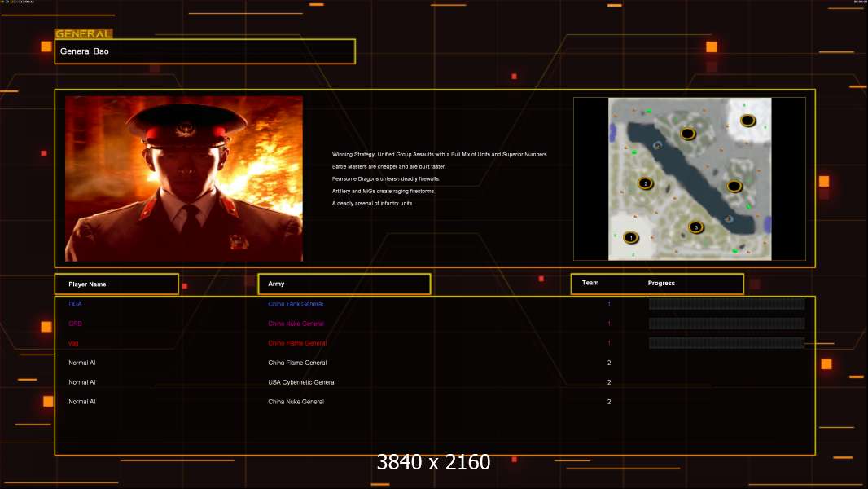Click start position marker 1 on the minimap

point(630,238)
